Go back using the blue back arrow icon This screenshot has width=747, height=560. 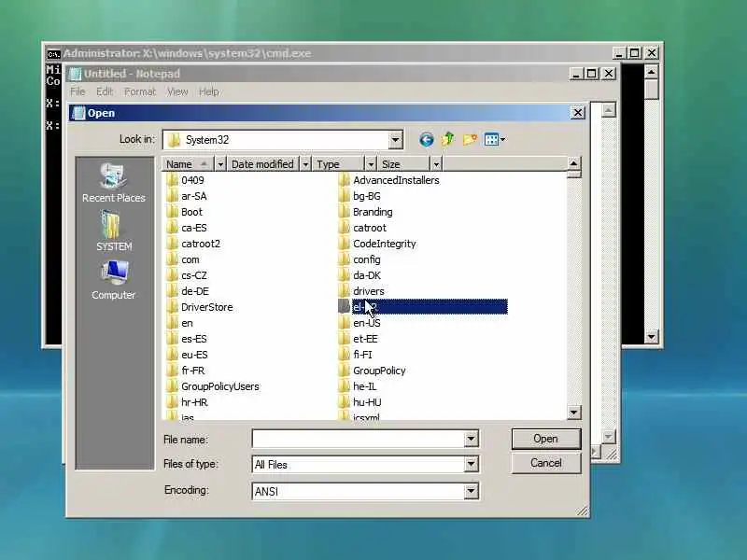[x=427, y=139]
